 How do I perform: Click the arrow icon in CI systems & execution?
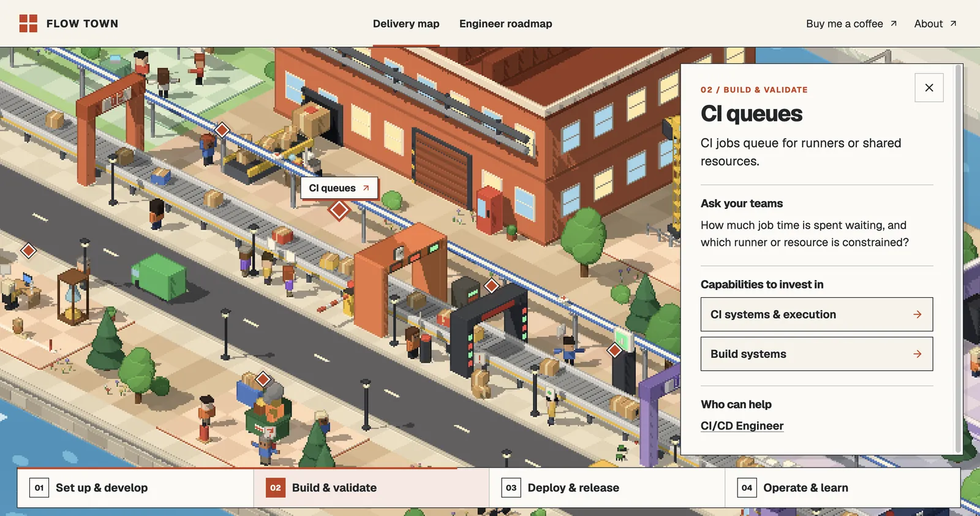[x=918, y=314]
